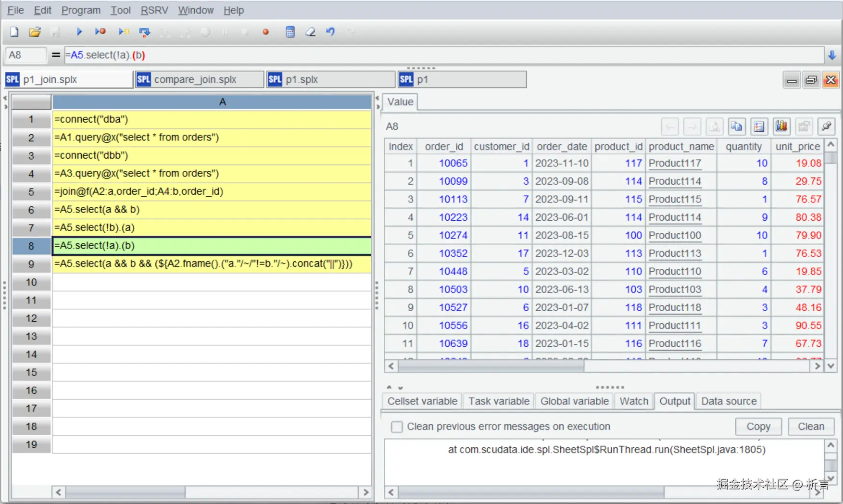843x504 pixels.
Task: Open a file with the folder icon
Action: [x=35, y=32]
